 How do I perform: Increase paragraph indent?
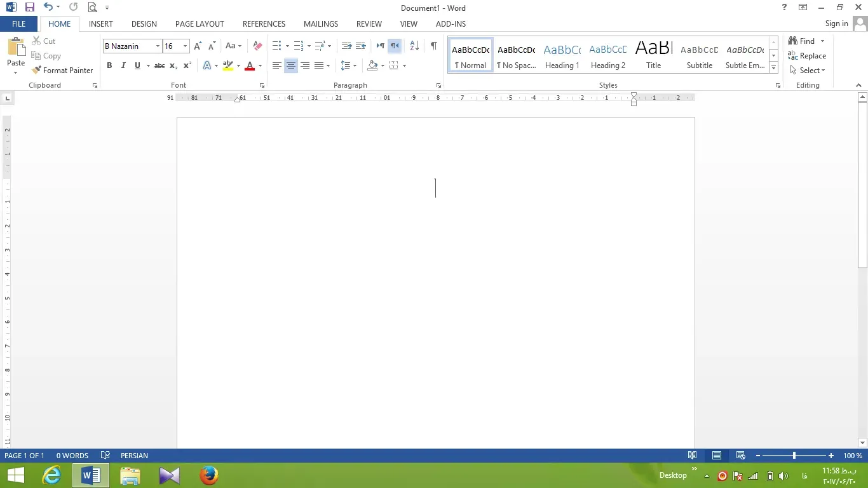tap(360, 46)
